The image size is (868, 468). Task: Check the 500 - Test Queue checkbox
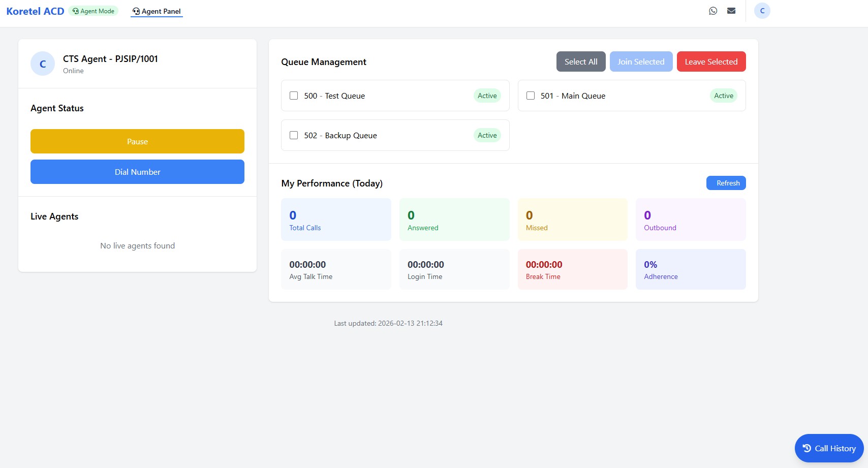pyautogui.click(x=293, y=96)
